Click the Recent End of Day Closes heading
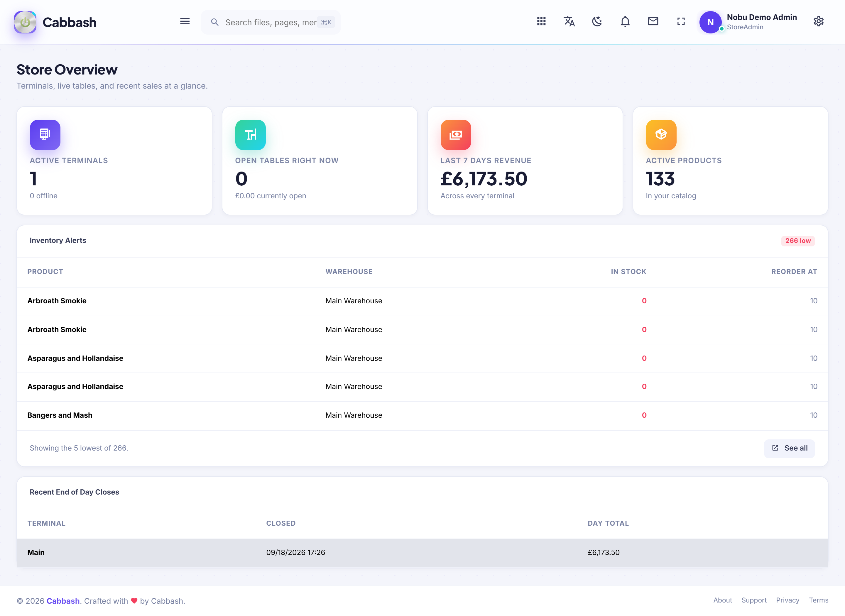845x616 pixels. point(74,492)
